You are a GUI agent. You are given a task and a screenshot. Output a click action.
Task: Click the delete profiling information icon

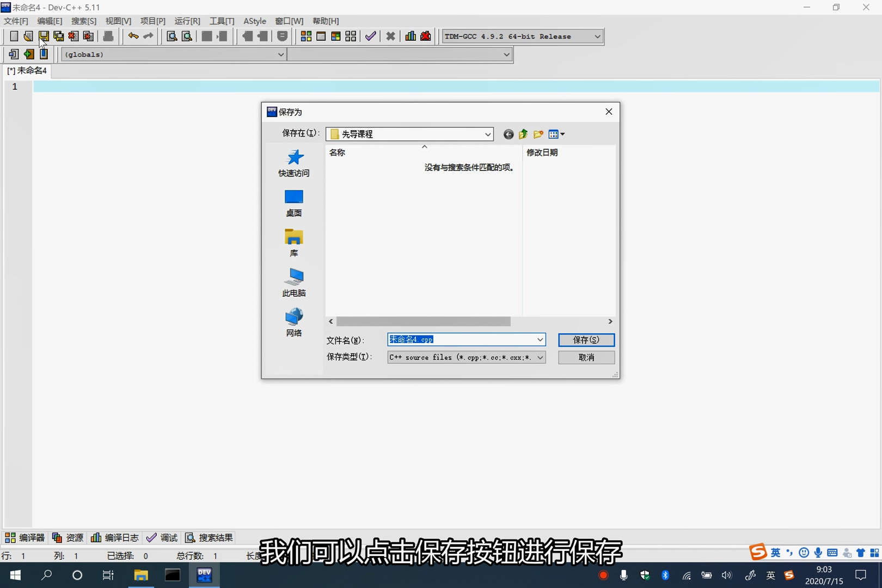[x=426, y=36]
